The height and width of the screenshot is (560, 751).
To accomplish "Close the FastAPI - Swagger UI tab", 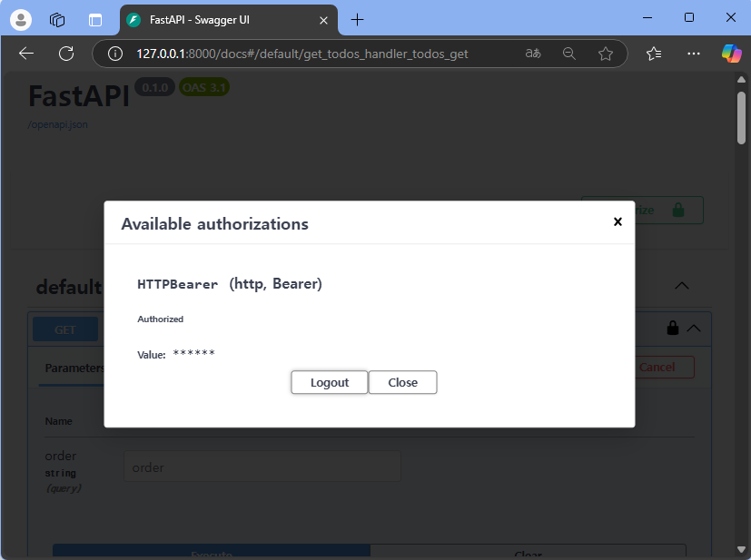I will (x=324, y=20).
